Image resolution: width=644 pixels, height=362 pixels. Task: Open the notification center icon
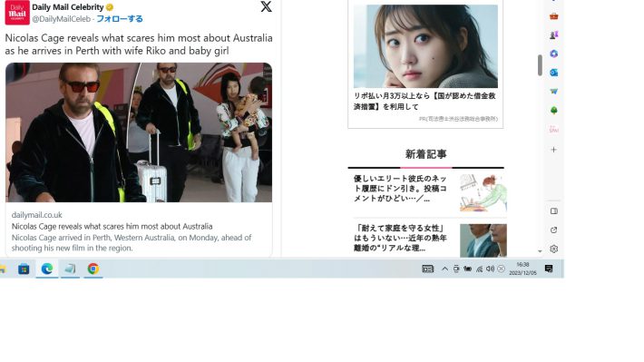(549, 269)
